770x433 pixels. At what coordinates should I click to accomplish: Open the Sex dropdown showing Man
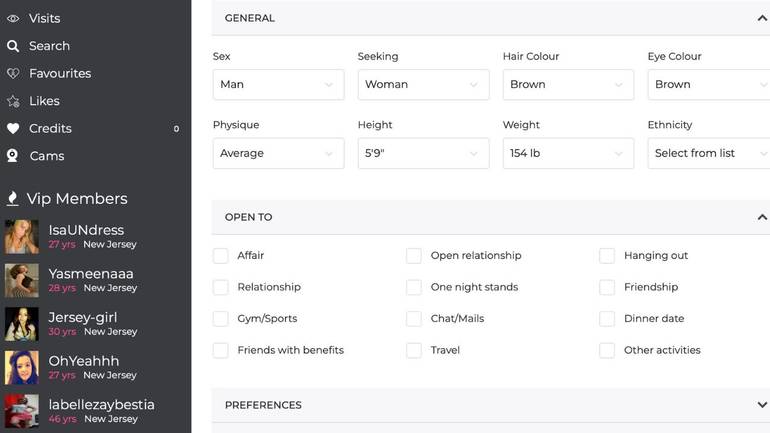tap(278, 85)
